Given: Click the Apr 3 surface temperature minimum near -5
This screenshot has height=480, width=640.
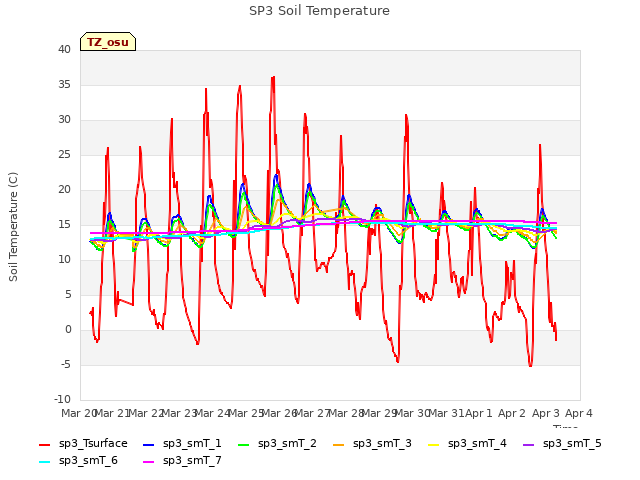Looking at the screenshot, I should [530, 366].
